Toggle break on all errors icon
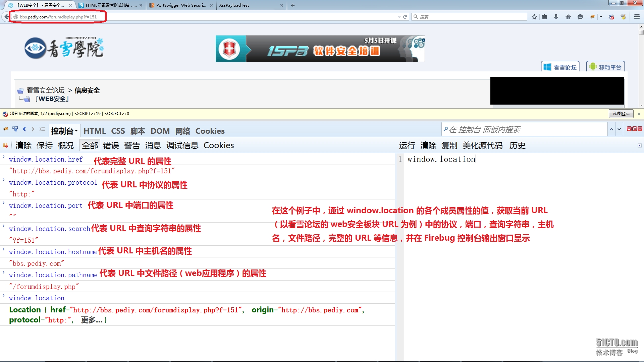Image resolution: width=644 pixels, height=362 pixels. [x=6, y=145]
